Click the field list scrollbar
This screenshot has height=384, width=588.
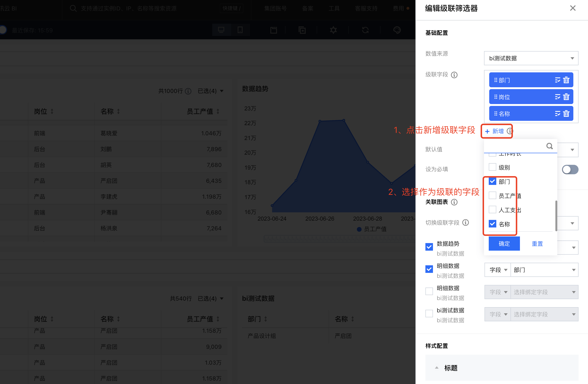pos(556,215)
